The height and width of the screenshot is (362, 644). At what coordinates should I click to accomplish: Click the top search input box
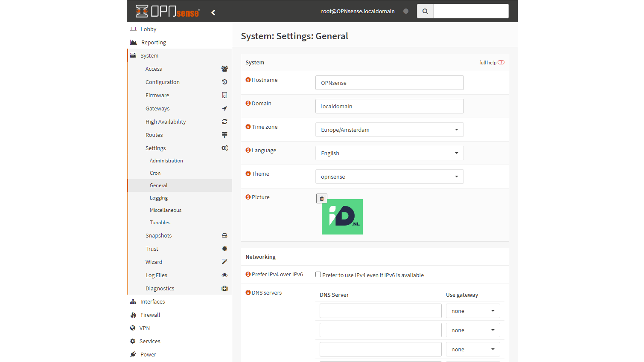471,11
